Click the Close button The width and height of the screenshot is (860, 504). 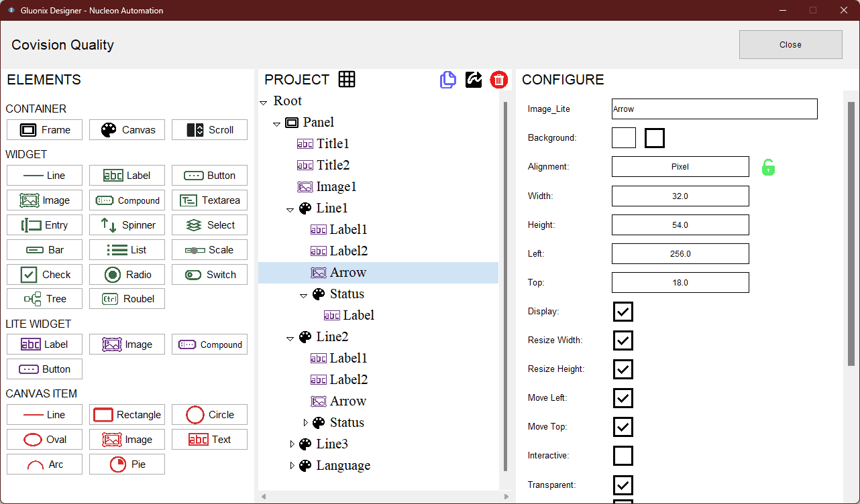790,44
